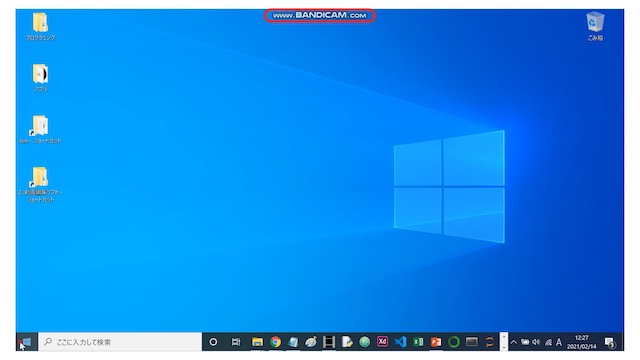This screenshot has height=360, width=640.
Task: Click the taskbar toolbar scroll arrows
Action: [x=504, y=342]
